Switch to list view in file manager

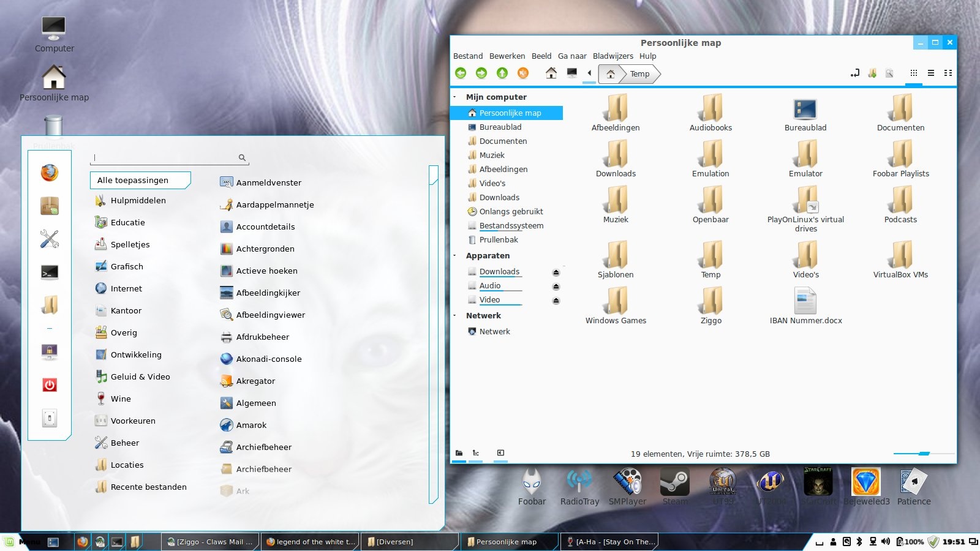coord(930,73)
